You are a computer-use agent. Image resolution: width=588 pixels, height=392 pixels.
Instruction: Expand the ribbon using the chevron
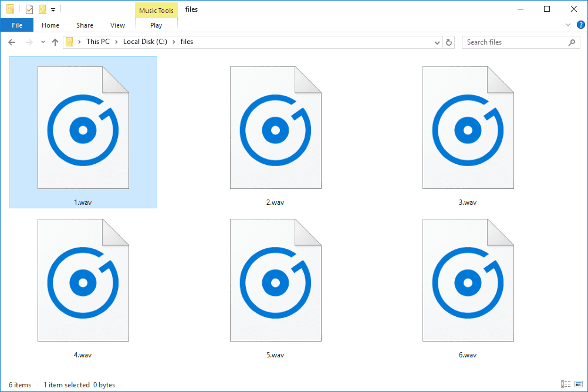(x=567, y=25)
